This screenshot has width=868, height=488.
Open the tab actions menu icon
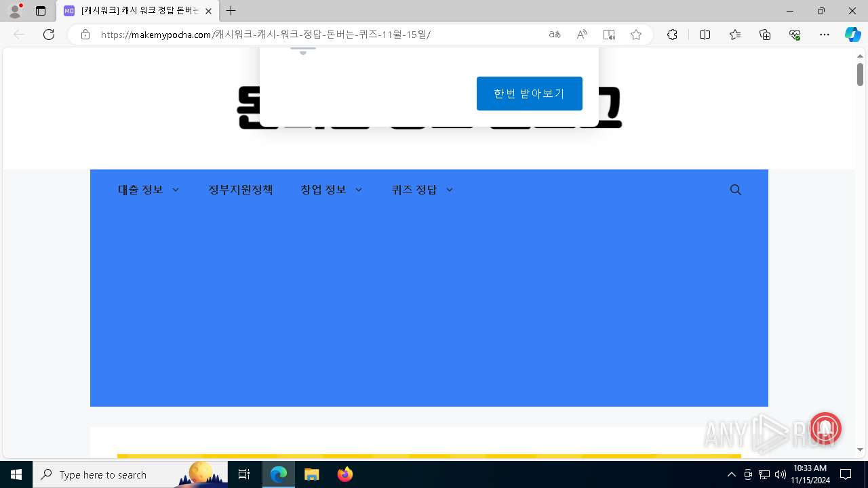coord(41,11)
